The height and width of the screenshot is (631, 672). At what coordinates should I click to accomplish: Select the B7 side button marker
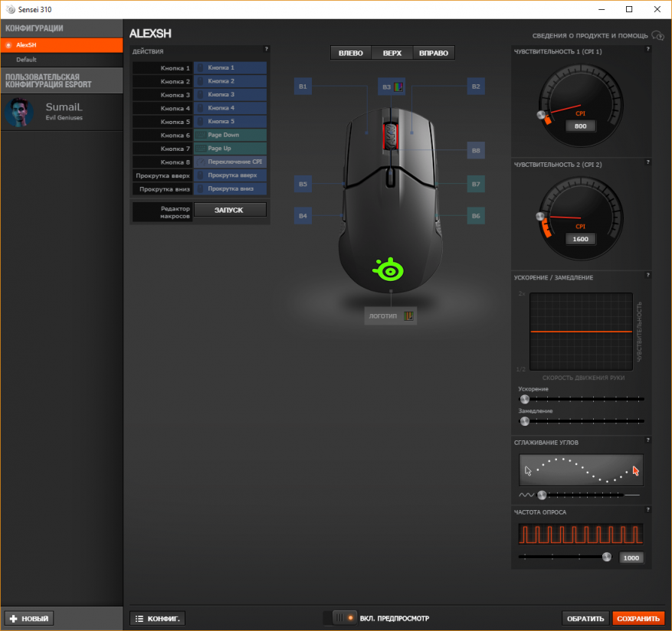476,185
